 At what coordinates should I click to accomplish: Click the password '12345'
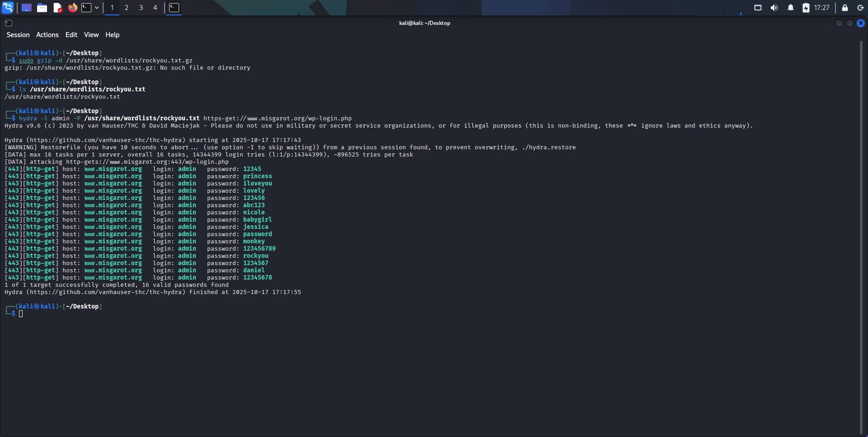pos(252,169)
